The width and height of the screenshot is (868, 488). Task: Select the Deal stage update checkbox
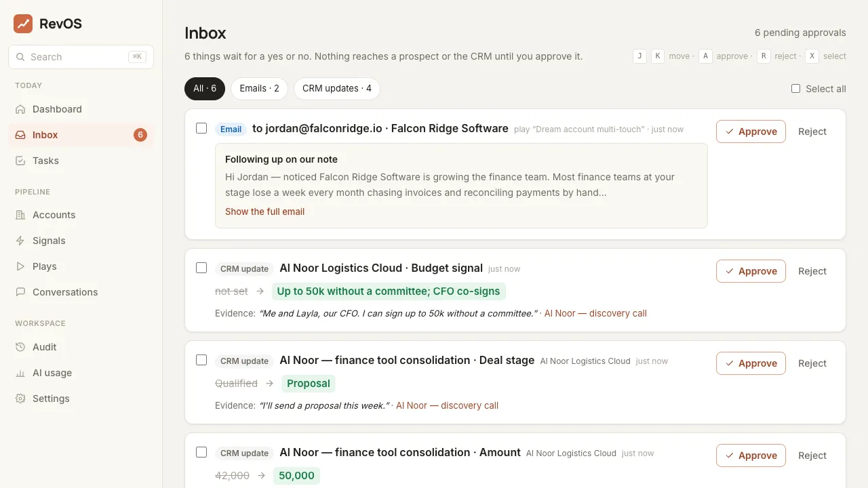tap(201, 360)
